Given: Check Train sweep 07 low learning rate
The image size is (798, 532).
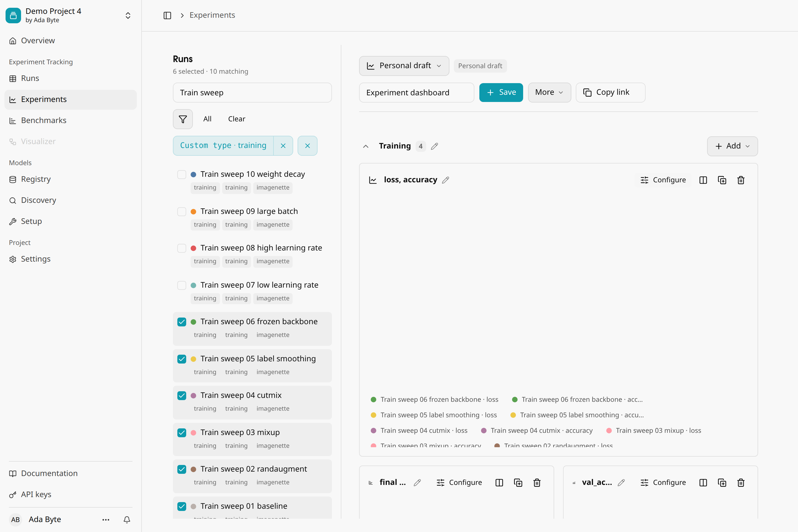Looking at the screenshot, I should point(182,285).
